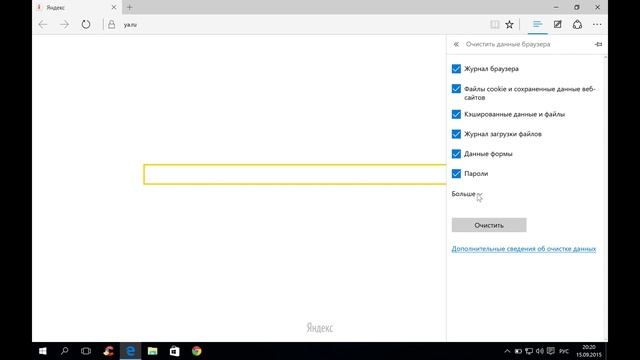Image resolution: width=640 pixels, height=360 pixels.
Task: Open a new tab with plus button
Action: pyautogui.click(x=129, y=7)
